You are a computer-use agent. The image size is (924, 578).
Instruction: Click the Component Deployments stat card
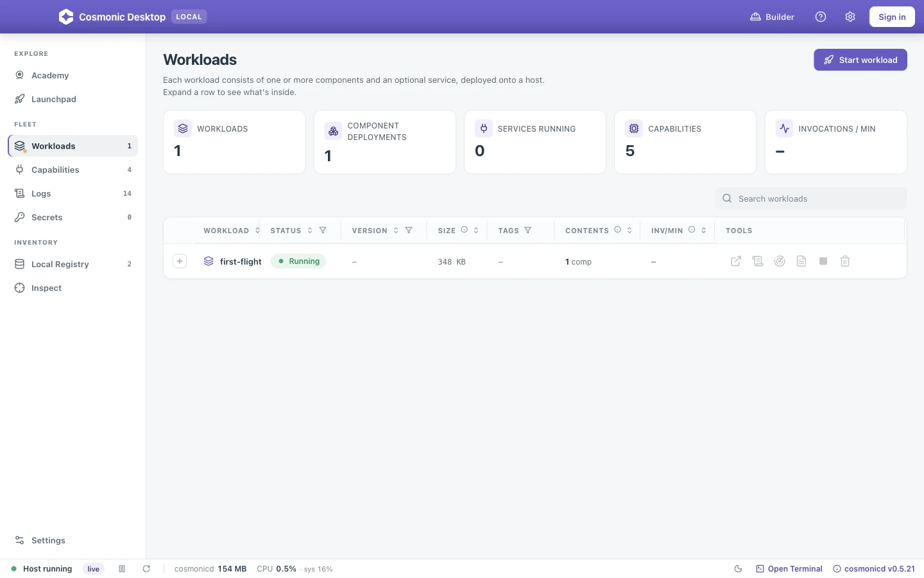(x=384, y=142)
